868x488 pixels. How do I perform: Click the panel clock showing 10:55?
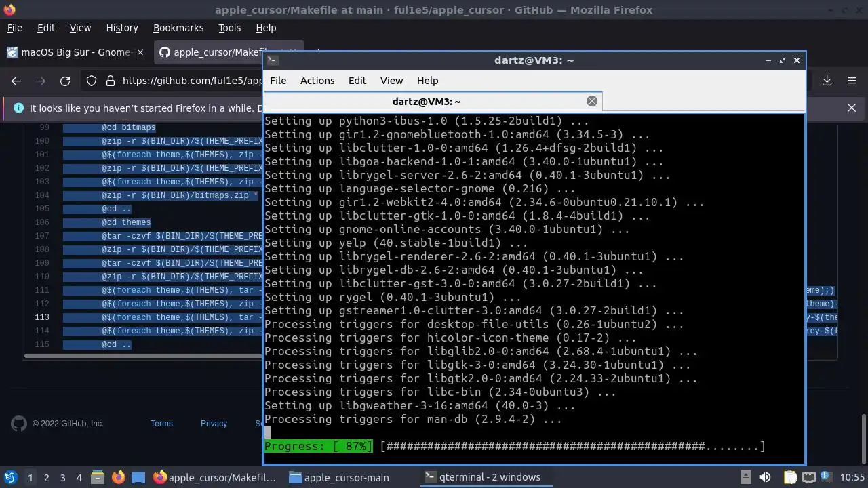coord(853,477)
